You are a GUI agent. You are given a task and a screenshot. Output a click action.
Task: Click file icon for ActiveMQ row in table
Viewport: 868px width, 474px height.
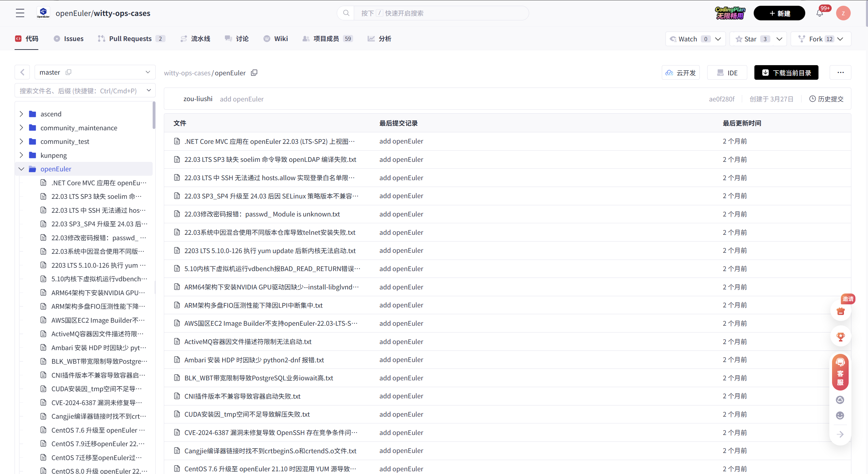177,341
